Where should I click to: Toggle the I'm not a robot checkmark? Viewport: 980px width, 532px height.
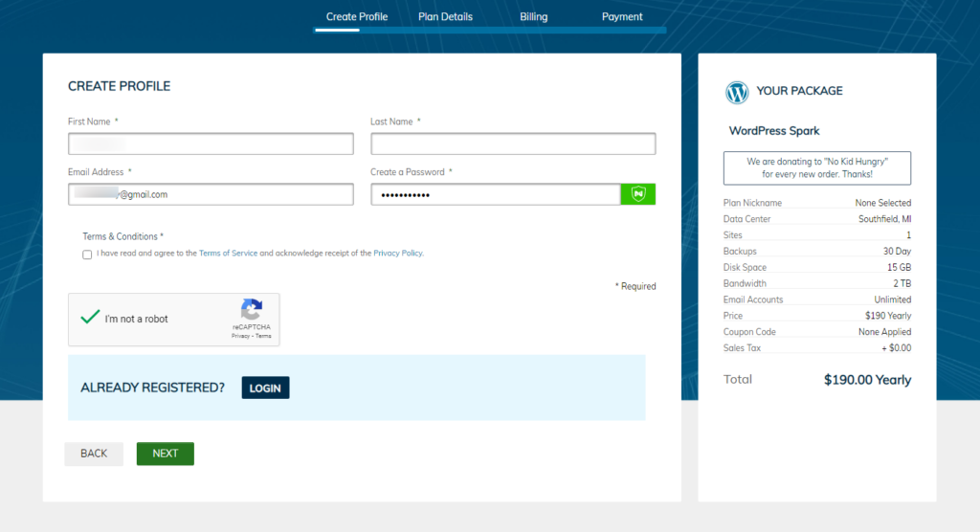click(90, 317)
